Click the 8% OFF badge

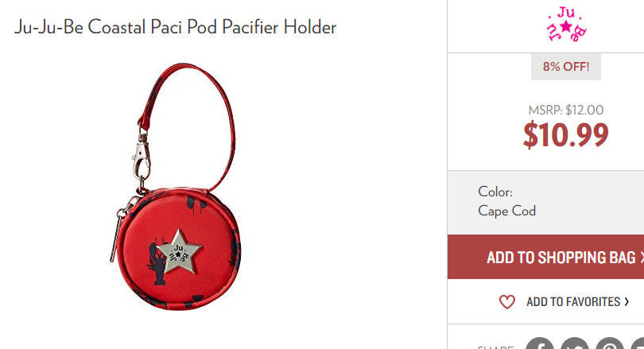point(566,67)
